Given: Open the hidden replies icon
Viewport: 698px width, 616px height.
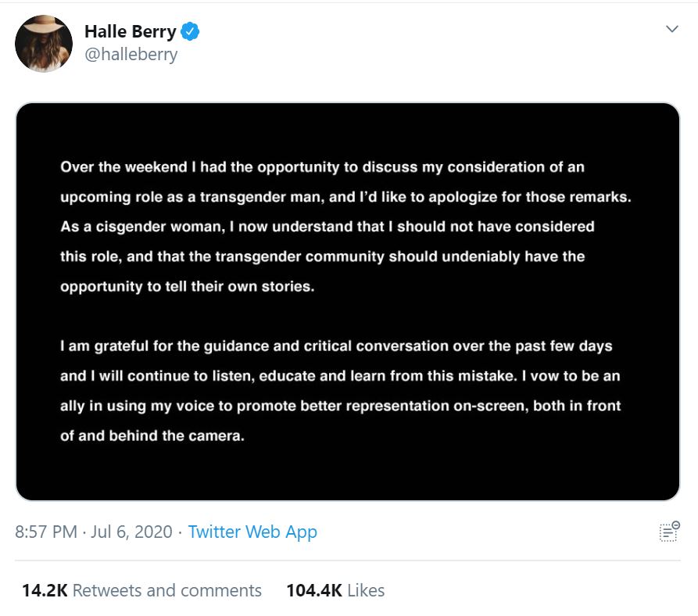Looking at the screenshot, I should tap(670, 532).
